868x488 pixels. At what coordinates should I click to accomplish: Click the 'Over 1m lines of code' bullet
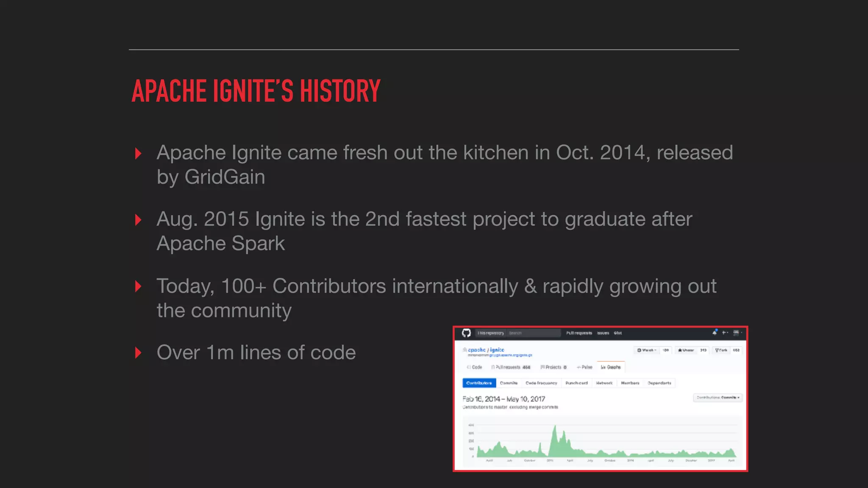coord(256,352)
